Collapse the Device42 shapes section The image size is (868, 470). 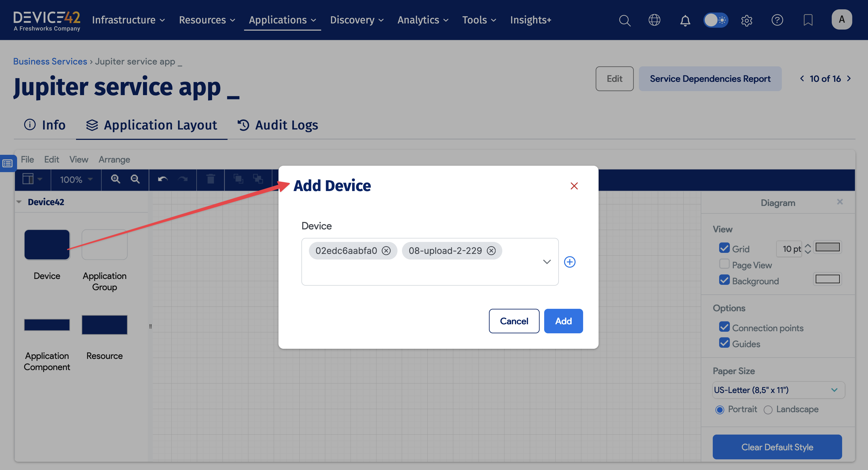tap(19, 201)
